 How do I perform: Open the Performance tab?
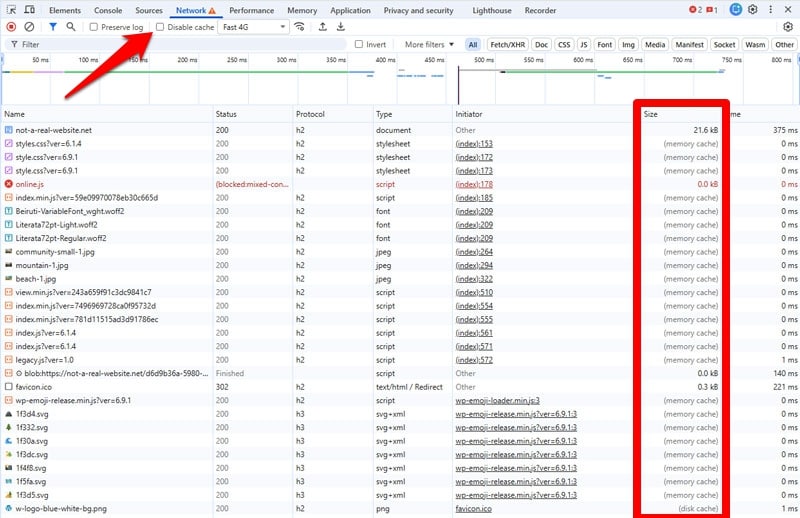(252, 10)
